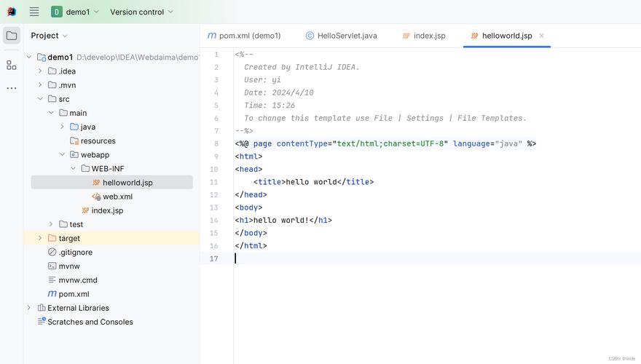The image size is (641, 364).
Task: Expand the java source folder
Action: click(x=62, y=127)
